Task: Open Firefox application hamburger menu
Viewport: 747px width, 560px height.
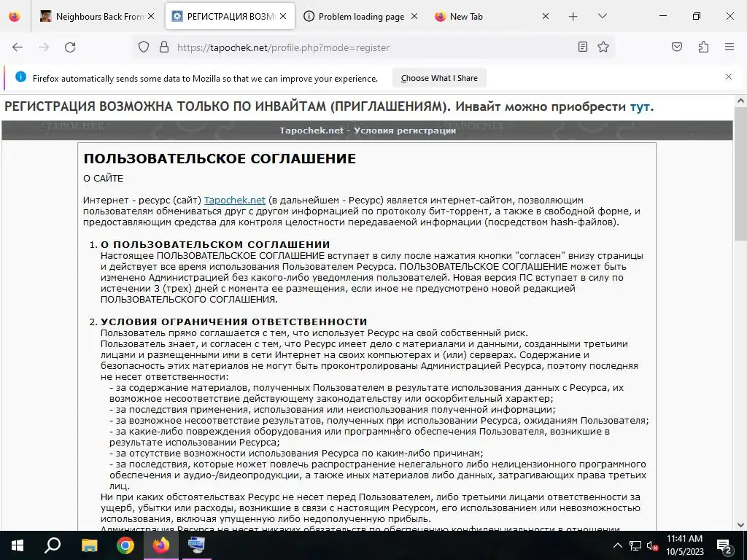Action: tap(729, 47)
